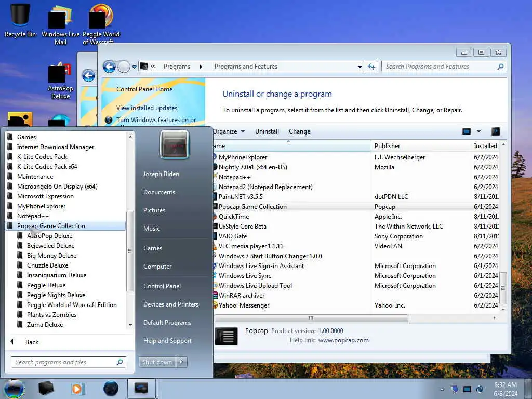Click the power icon in system tray

pyautogui.click(x=480, y=389)
